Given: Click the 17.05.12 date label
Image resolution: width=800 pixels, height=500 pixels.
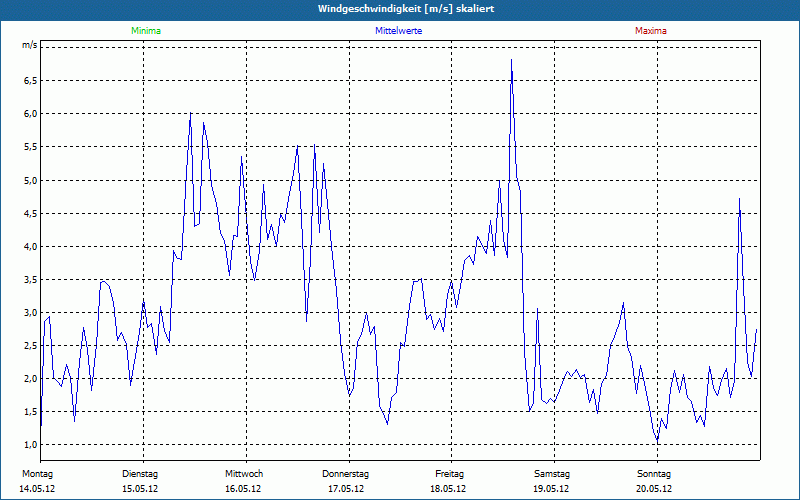Looking at the screenshot, I should coord(346,489).
